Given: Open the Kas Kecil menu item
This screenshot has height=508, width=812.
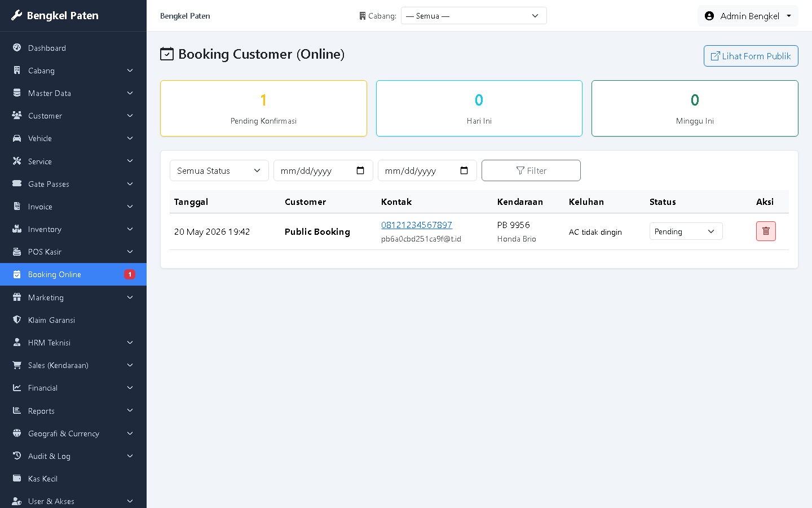Looking at the screenshot, I should point(73,479).
